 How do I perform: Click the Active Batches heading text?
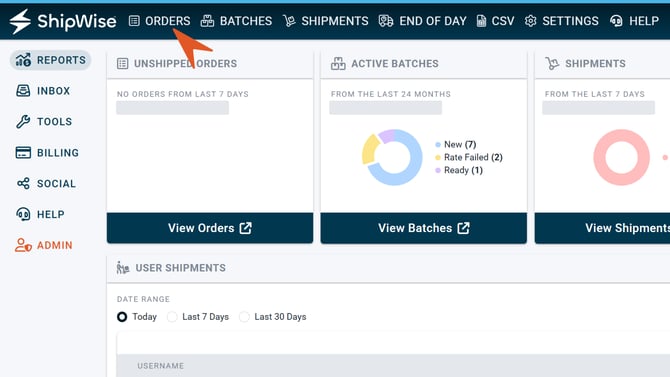[x=395, y=64]
